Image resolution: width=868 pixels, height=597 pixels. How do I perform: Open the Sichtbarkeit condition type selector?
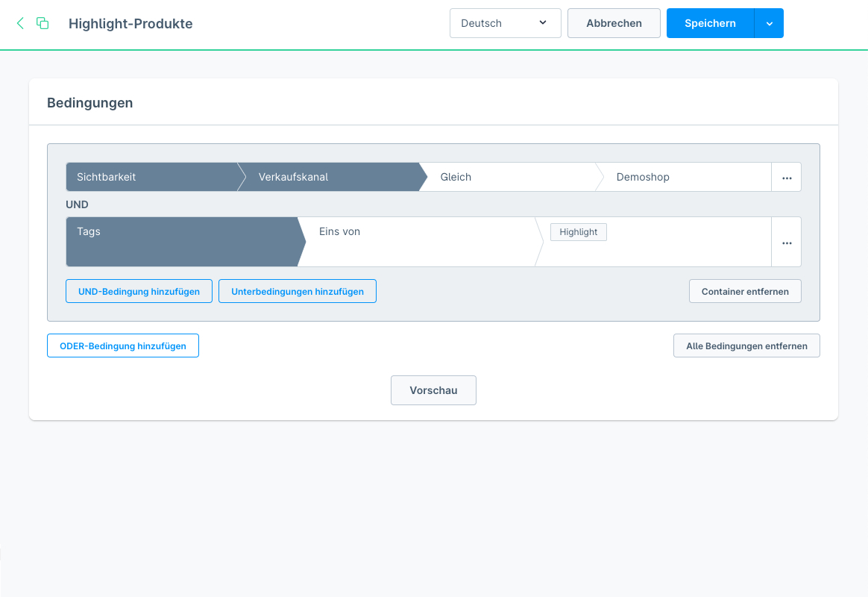pos(149,178)
